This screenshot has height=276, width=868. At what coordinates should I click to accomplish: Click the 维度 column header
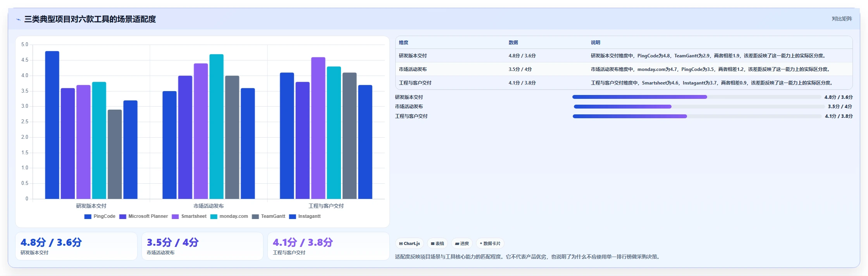click(x=403, y=43)
